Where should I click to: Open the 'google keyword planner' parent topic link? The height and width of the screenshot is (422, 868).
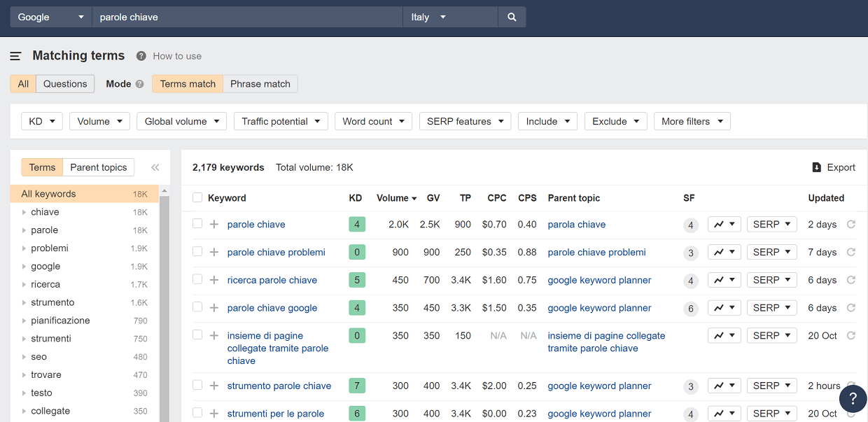pos(599,280)
